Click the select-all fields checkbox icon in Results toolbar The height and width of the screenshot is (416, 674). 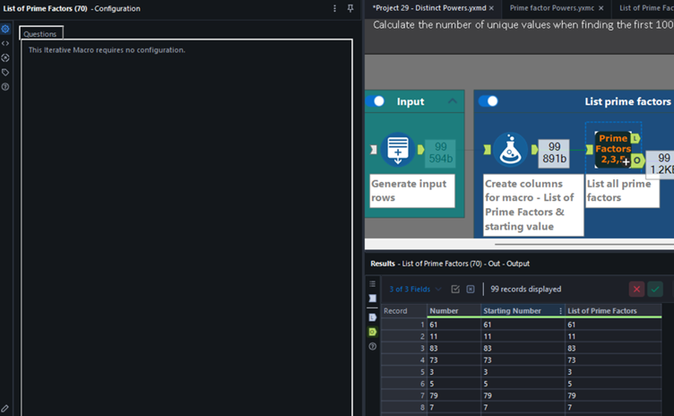[x=455, y=289]
